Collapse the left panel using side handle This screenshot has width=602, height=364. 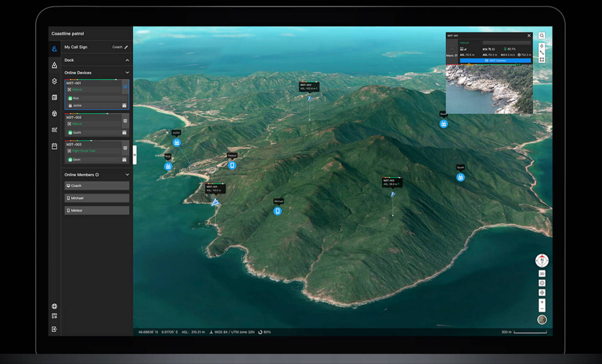pyautogui.click(x=134, y=155)
